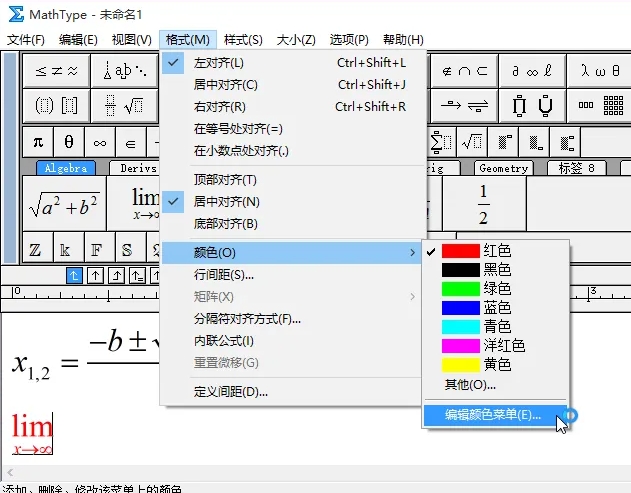This screenshot has width=631, height=493.
Task: Insert the sub-superscript template in small bar
Action: [565, 142]
